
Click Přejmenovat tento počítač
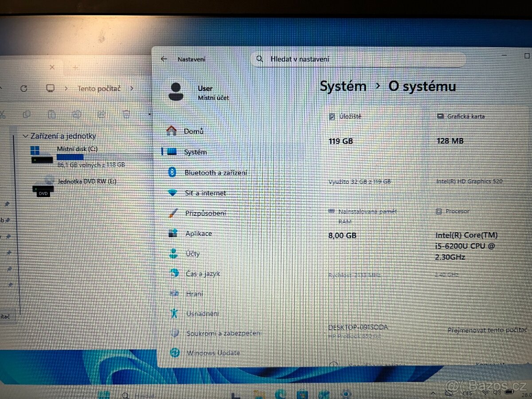[487, 330]
